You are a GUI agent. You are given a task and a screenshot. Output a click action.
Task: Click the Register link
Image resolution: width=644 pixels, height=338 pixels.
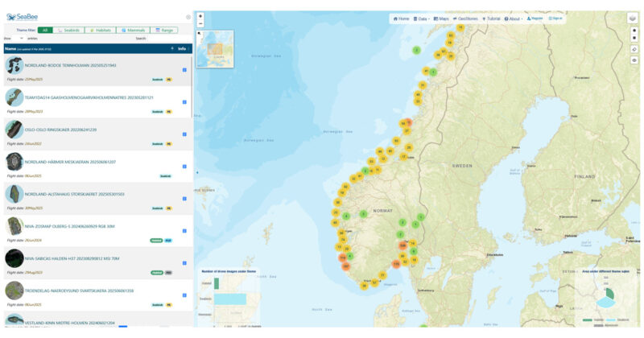535,18
